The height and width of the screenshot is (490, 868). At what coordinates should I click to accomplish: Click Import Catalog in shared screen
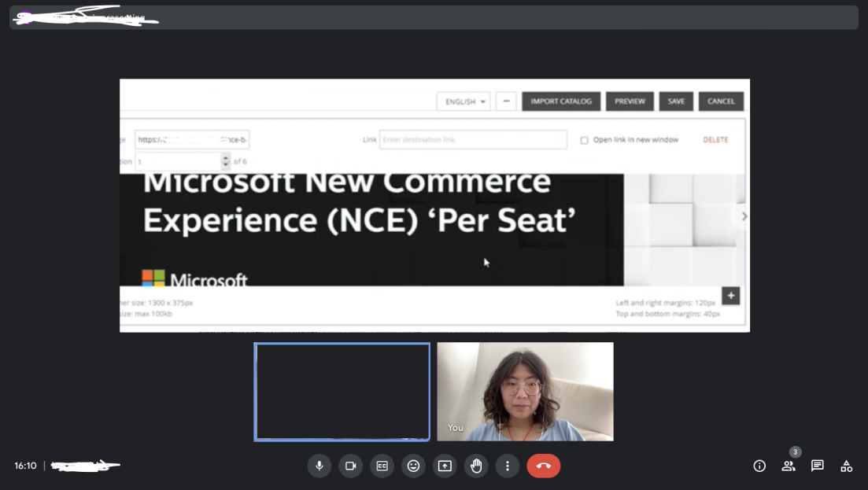tap(561, 101)
